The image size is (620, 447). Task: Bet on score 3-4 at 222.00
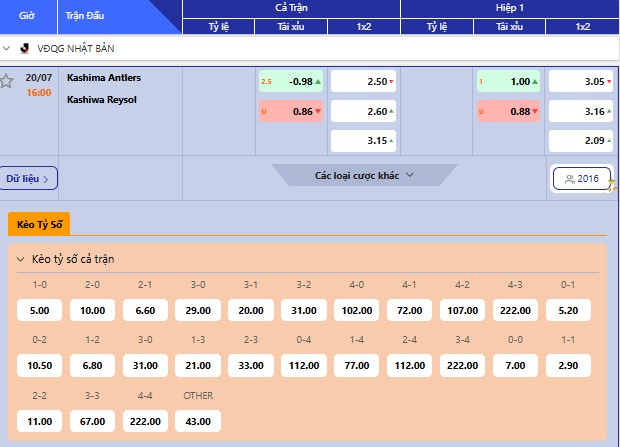pyautogui.click(x=463, y=366)
